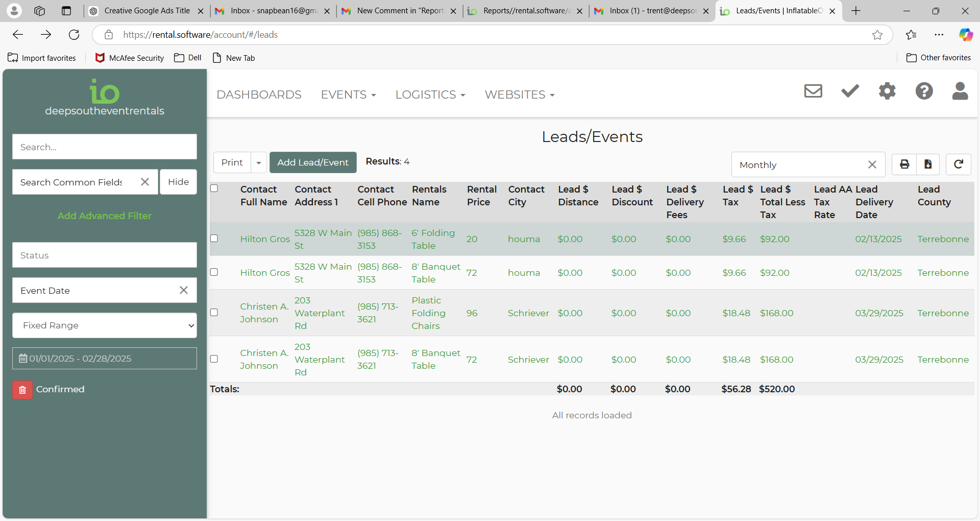Toggle the select-all checkbox in table header
The image size is (980, 521).
point(214,188)
